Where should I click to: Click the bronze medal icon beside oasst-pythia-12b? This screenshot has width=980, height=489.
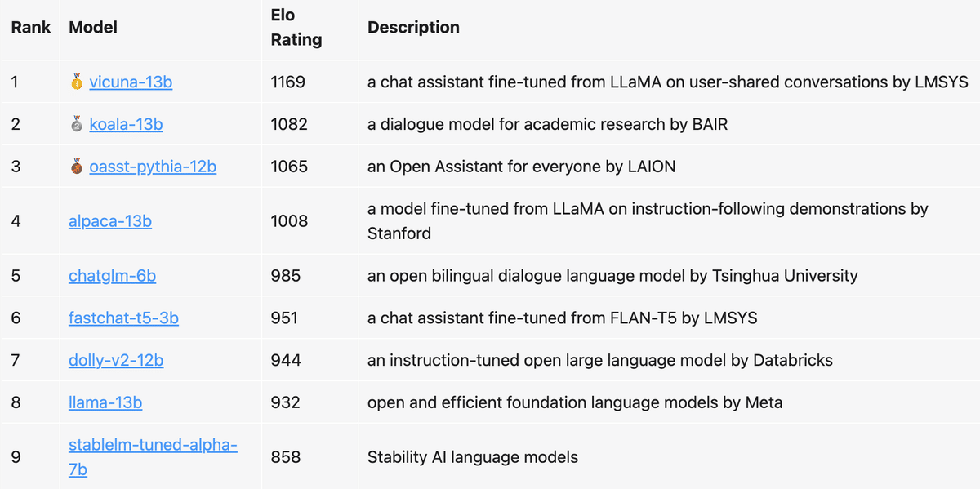pos(75,167)
